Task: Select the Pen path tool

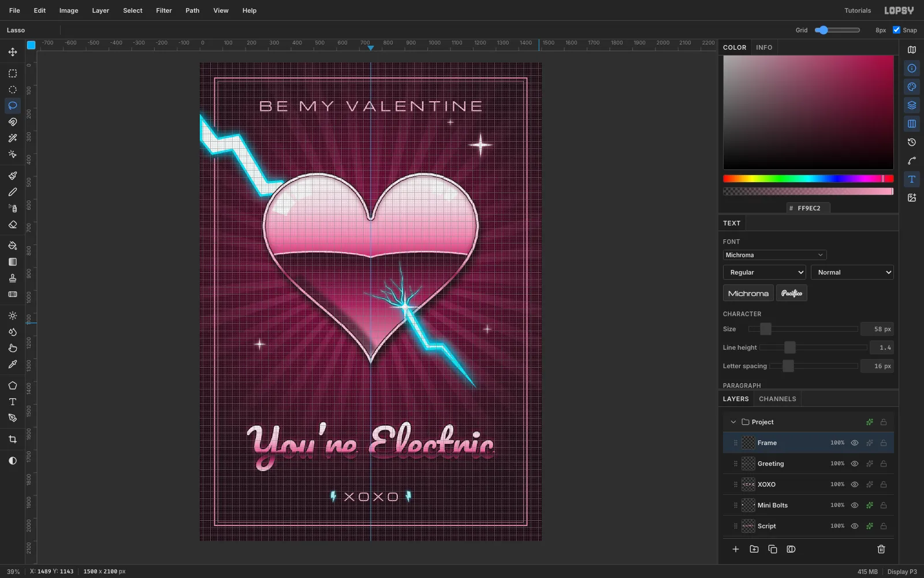Action: pyautogui.click(x=13, y=418)
